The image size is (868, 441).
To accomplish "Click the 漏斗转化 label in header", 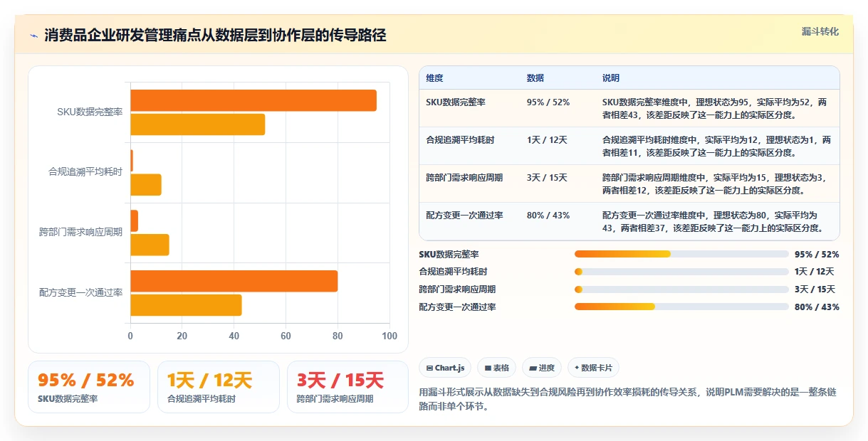I will pos(820,31).
